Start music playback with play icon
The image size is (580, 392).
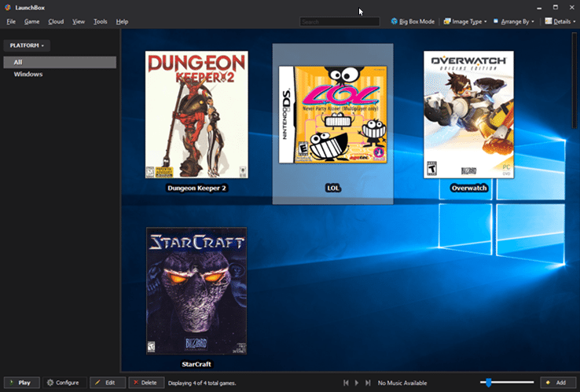tap(357, 383)
